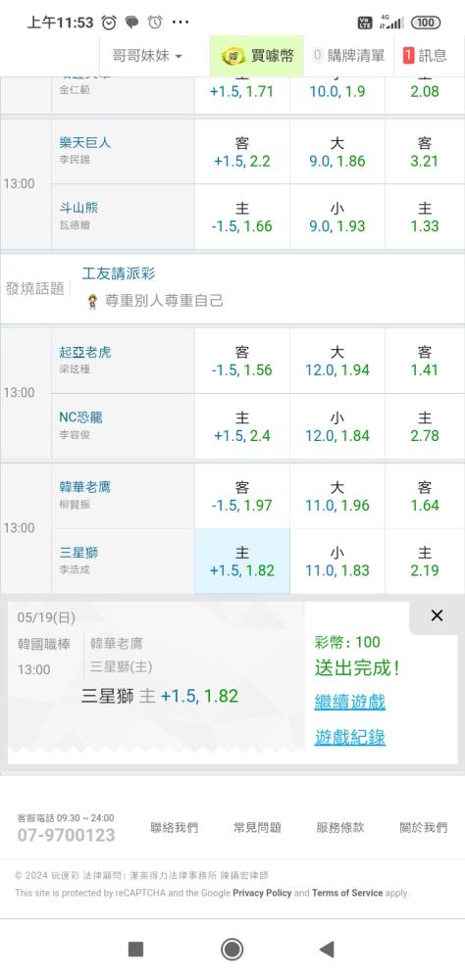This screenshot has height=980, width=465.
Task: Open 訊息 messages with red badge
Action: pos(425,56)
